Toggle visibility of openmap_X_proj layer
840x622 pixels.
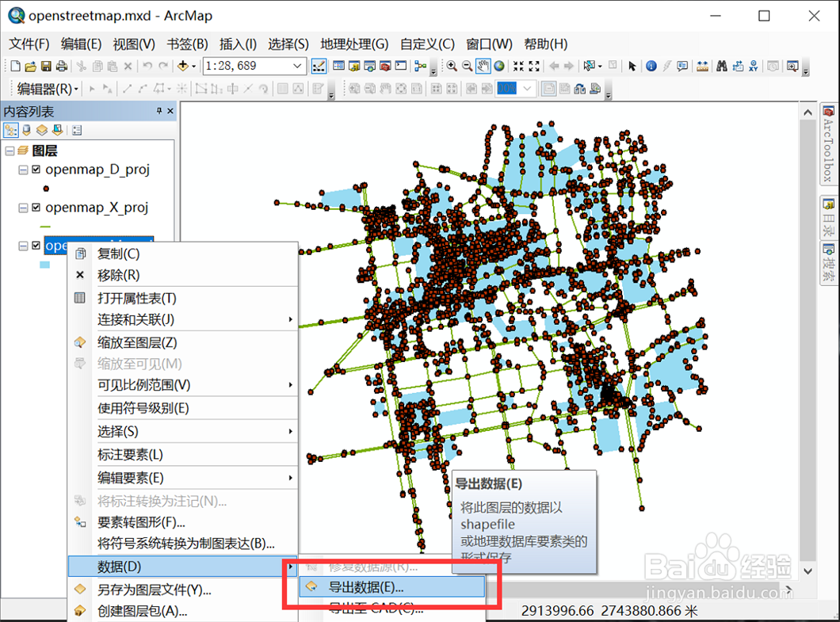(36, 208)
